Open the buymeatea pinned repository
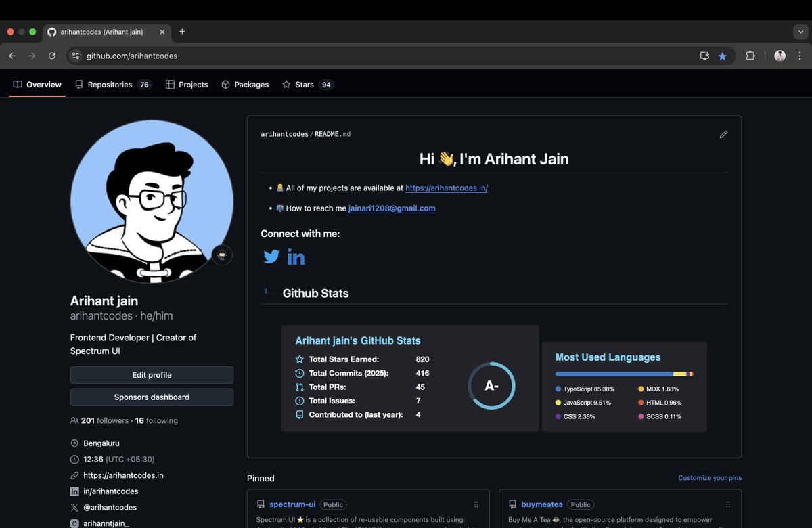This screenshot has width=812, height=528. point(542,504)
